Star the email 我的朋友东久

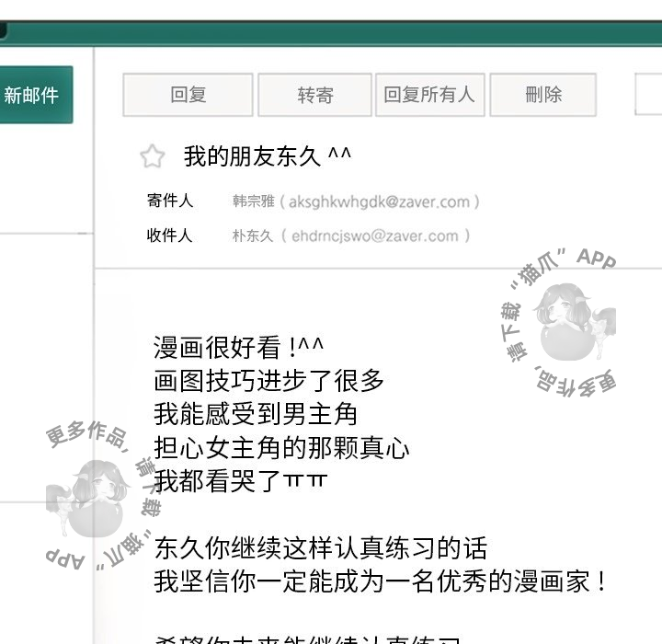click(152, 156)
